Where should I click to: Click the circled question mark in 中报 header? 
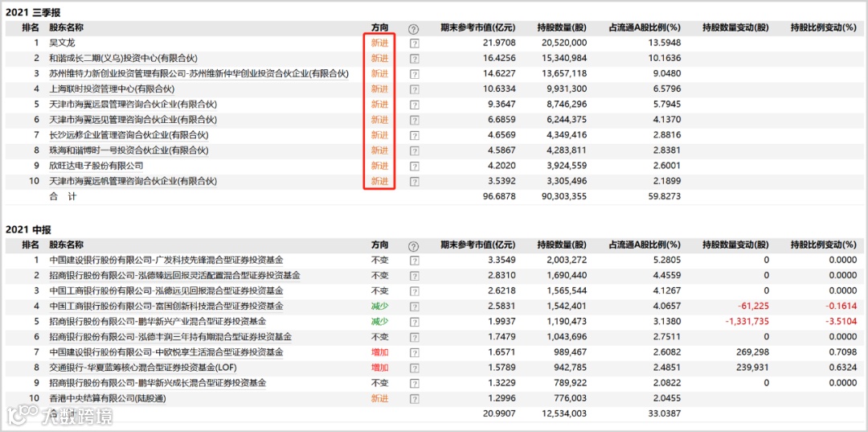point(414,246)
